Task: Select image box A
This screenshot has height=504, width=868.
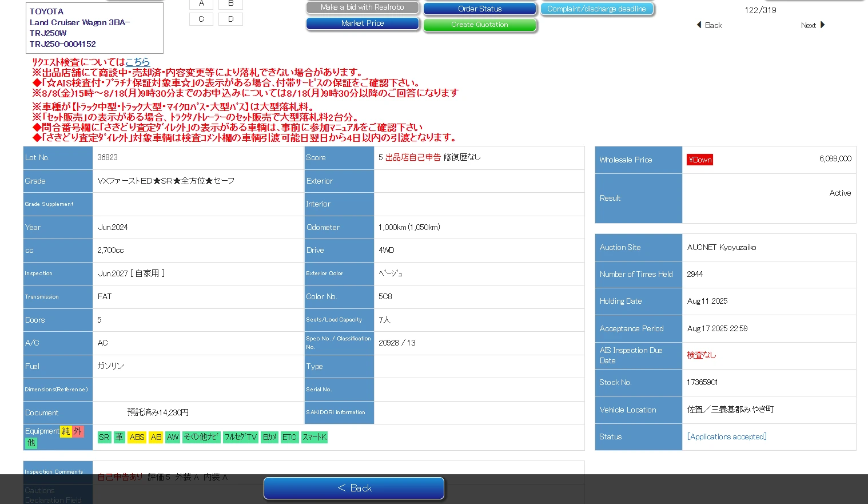Action: [x=201, y=3]
